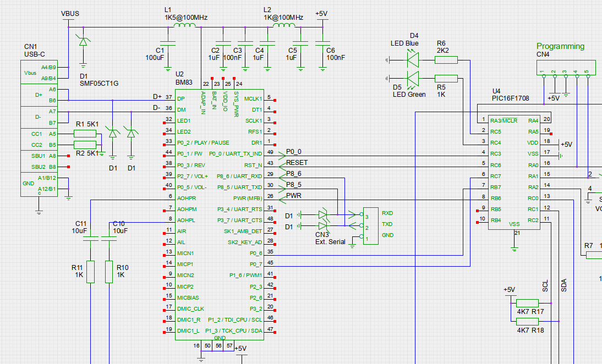Select the L2 inductor symbol

[284, 26]
